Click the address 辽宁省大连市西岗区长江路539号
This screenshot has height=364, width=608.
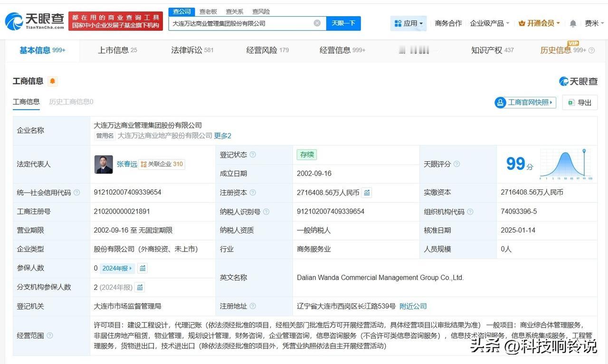346,306
